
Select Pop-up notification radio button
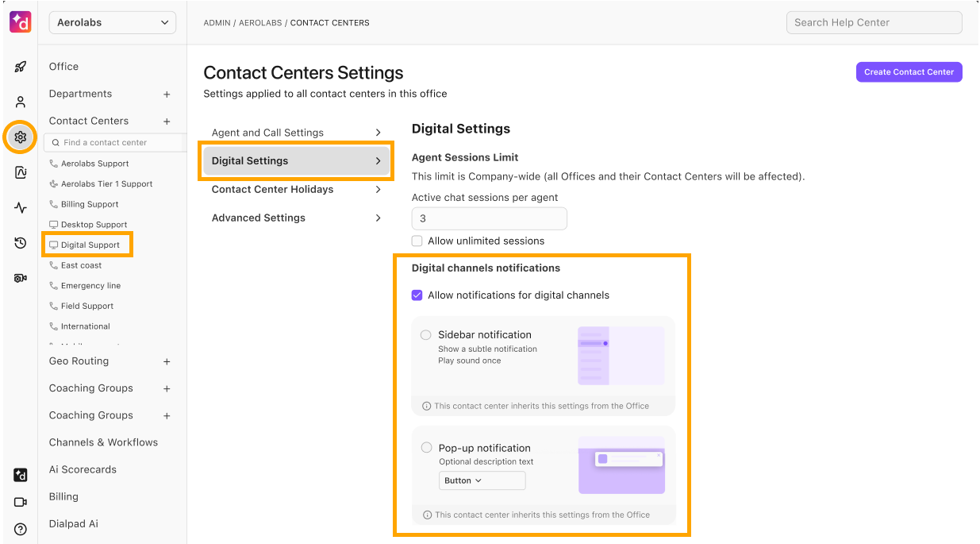click(427, 448)
